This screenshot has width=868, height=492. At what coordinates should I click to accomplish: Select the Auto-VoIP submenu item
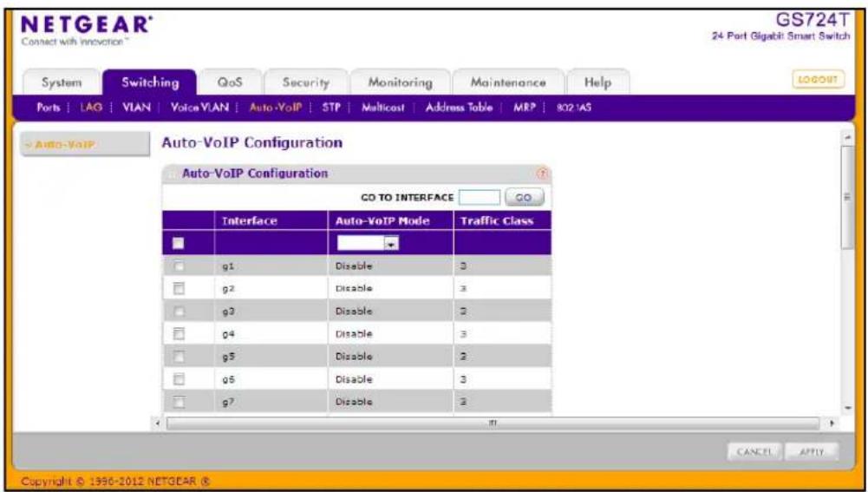point(276,108)
